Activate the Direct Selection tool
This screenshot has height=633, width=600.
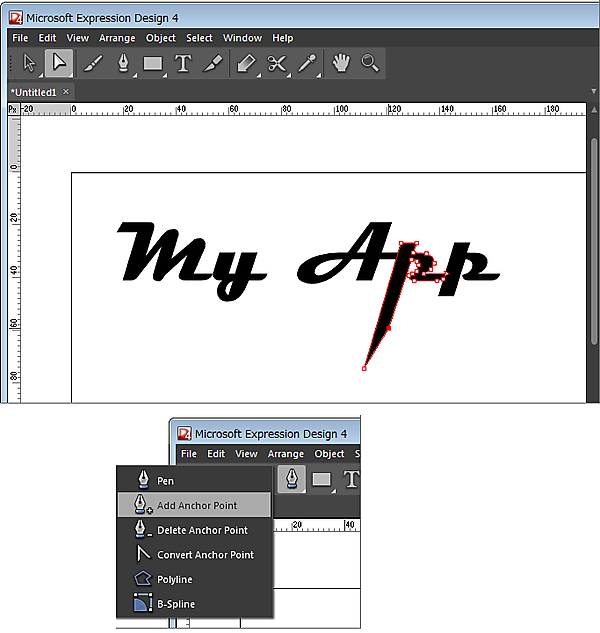click(x=59, y=63)
